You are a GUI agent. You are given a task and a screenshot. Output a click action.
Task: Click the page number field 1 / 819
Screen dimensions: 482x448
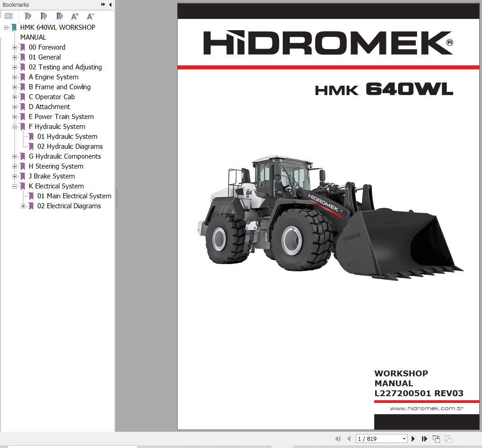[379, 439]
